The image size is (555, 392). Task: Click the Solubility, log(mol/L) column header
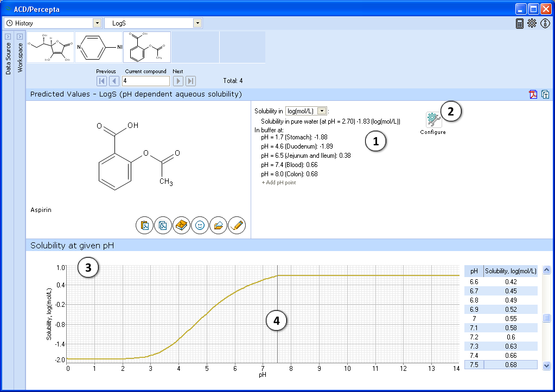point(511,271)
